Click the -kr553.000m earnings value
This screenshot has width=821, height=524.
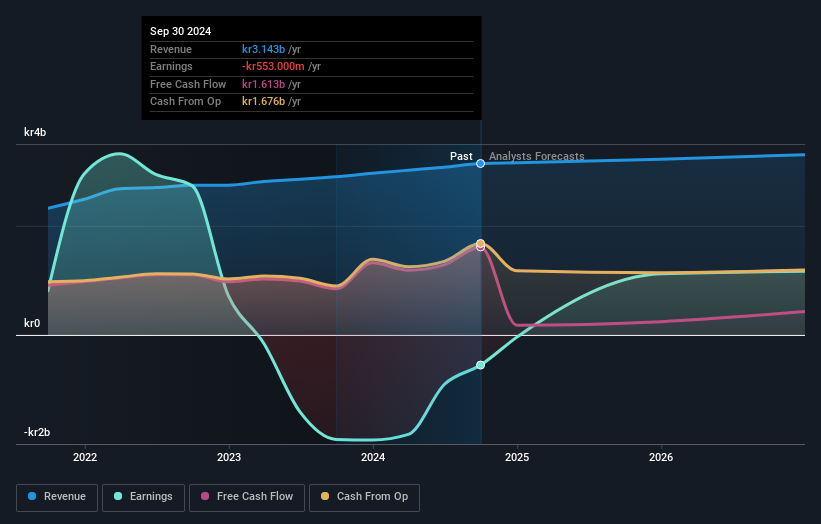point(273,66)
